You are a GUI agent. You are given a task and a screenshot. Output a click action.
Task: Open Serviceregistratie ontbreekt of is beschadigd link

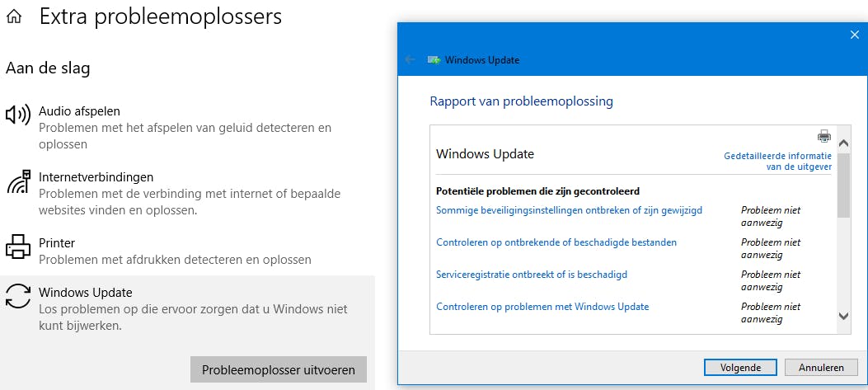tap(531, 275)
